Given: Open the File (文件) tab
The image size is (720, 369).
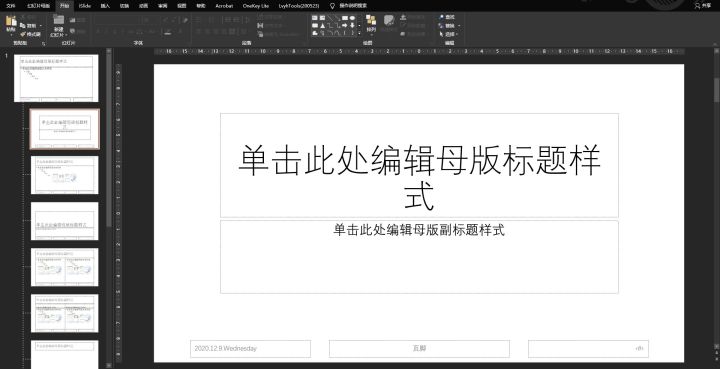Looking at the screenshot, I should (x=10, y=6).
